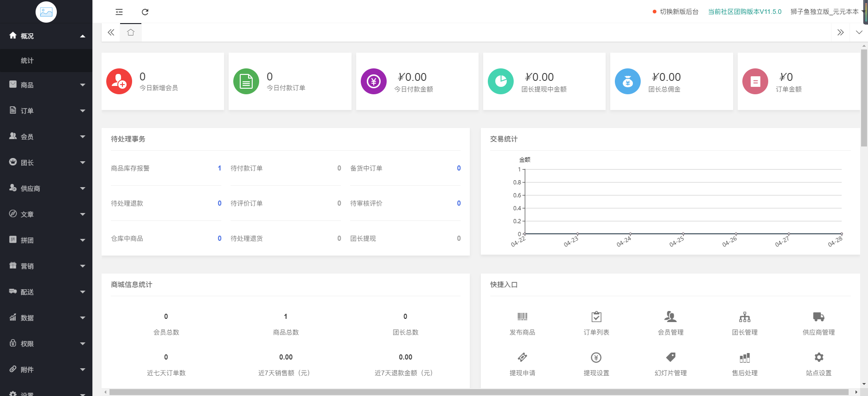Click the 待处理退款 count link
This screenshot has height=396, width=868.
coord(219,203)
